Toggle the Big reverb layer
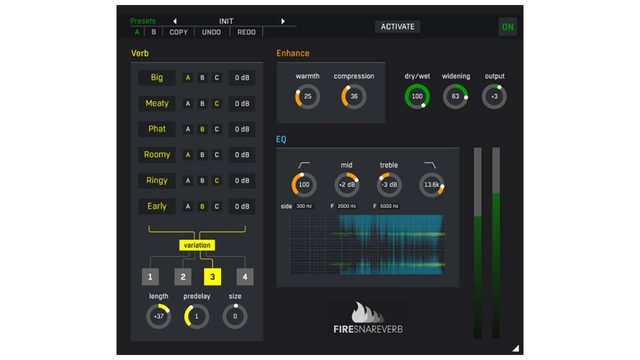This screenshot has height=360, width=640. (x=157, y=78)
